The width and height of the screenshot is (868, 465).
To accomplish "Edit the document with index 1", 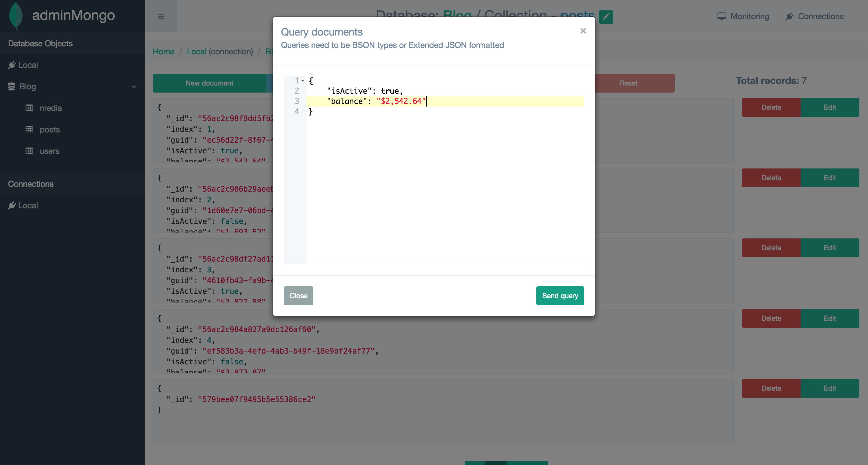I will coord(829,107).
